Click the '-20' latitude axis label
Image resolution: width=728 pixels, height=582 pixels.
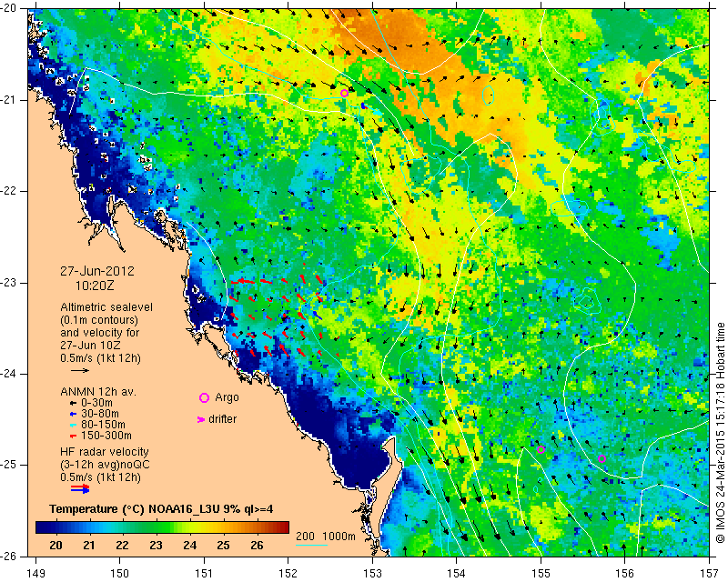[x=8, y=9]
